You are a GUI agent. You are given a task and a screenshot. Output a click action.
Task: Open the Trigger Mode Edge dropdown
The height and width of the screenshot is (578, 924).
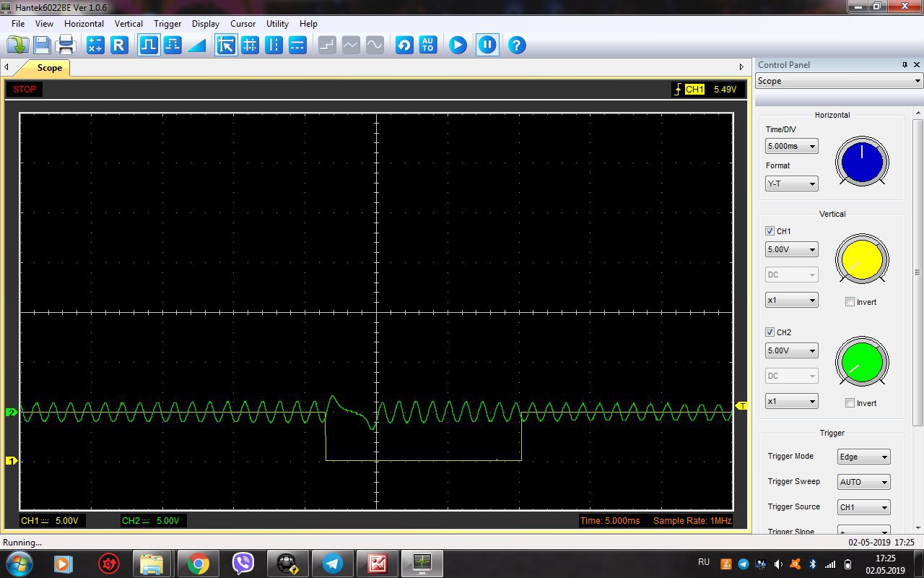click(864, 457)
